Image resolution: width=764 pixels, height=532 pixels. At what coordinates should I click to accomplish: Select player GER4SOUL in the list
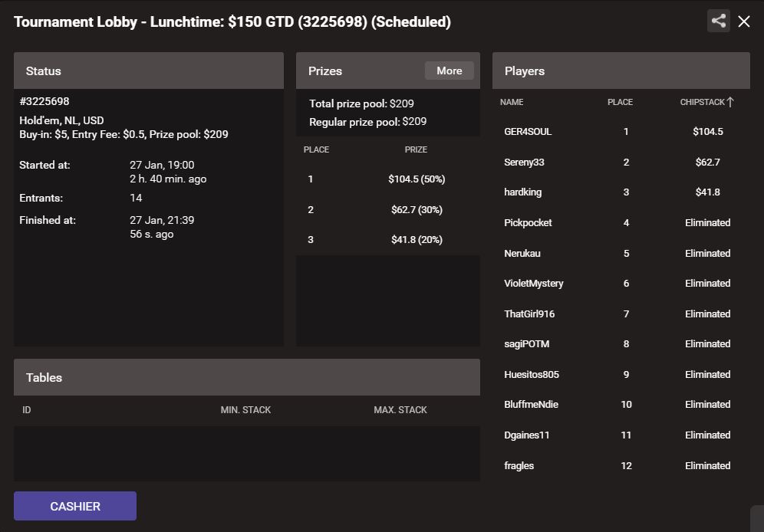621,131
